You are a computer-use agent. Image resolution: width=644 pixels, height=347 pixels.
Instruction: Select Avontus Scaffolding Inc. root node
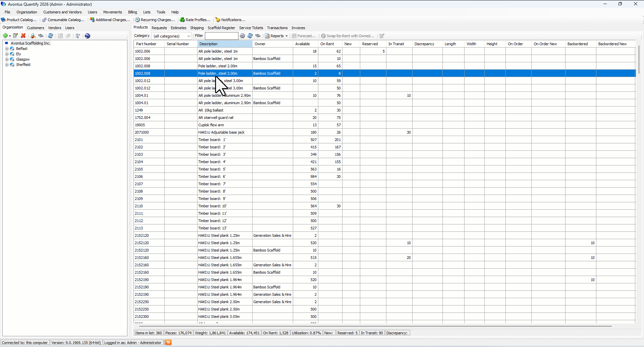31,43
